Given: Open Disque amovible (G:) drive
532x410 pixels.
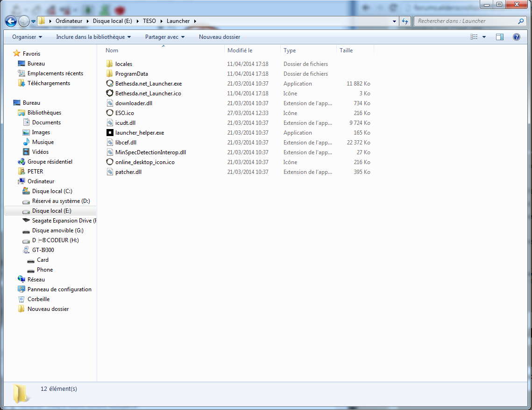Looking at the screenshot, I should 57,231.
